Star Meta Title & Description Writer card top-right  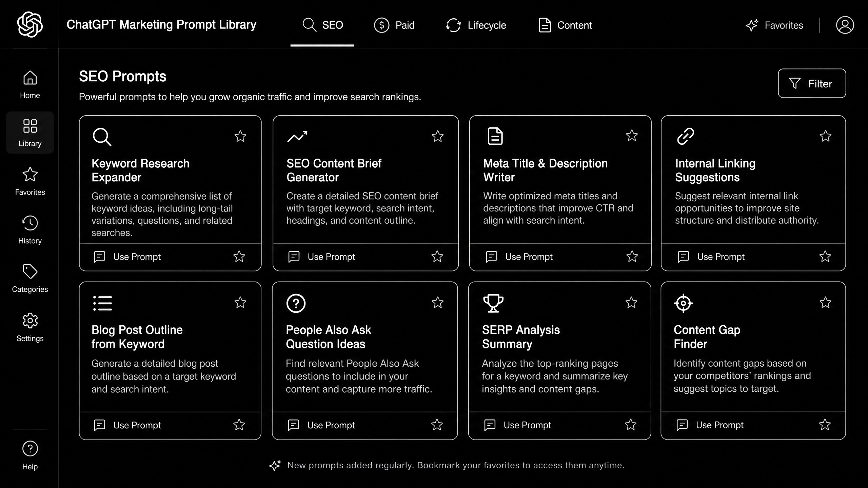632,136
